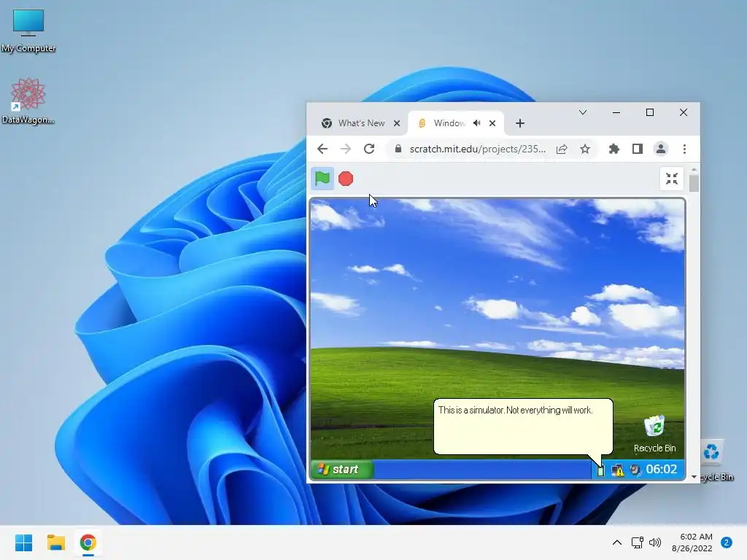
Task: Click the green flag to run project
Action: pos(322,179)
